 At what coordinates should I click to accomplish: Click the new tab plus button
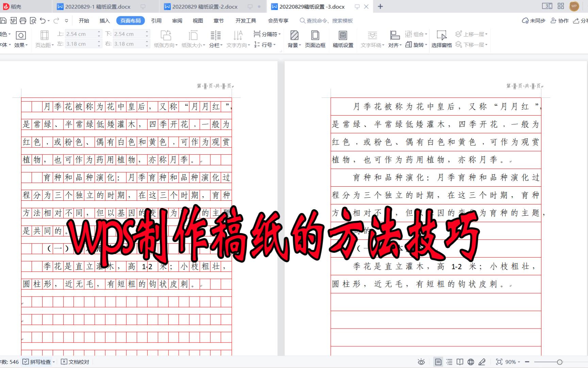click(380, 6)
